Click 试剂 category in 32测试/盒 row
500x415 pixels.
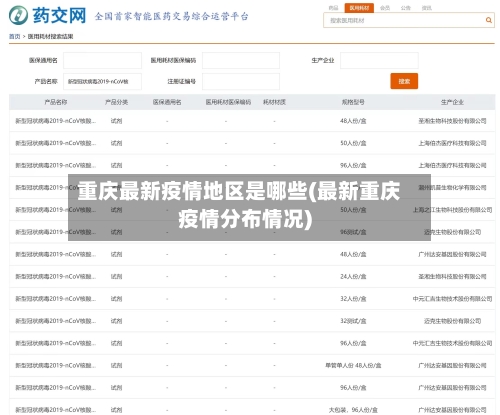(116, 321)
